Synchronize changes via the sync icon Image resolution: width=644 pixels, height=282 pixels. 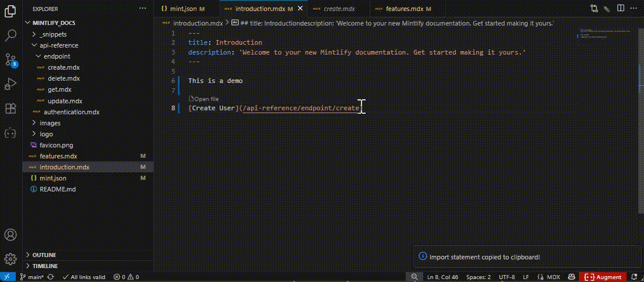click(x=51, y=277)
